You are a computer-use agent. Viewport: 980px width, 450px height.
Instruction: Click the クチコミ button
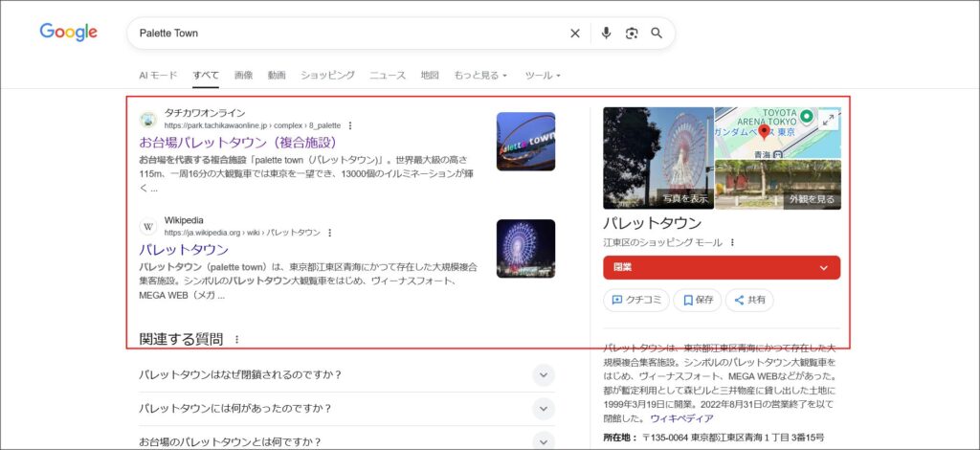click(x=636, y=300)
